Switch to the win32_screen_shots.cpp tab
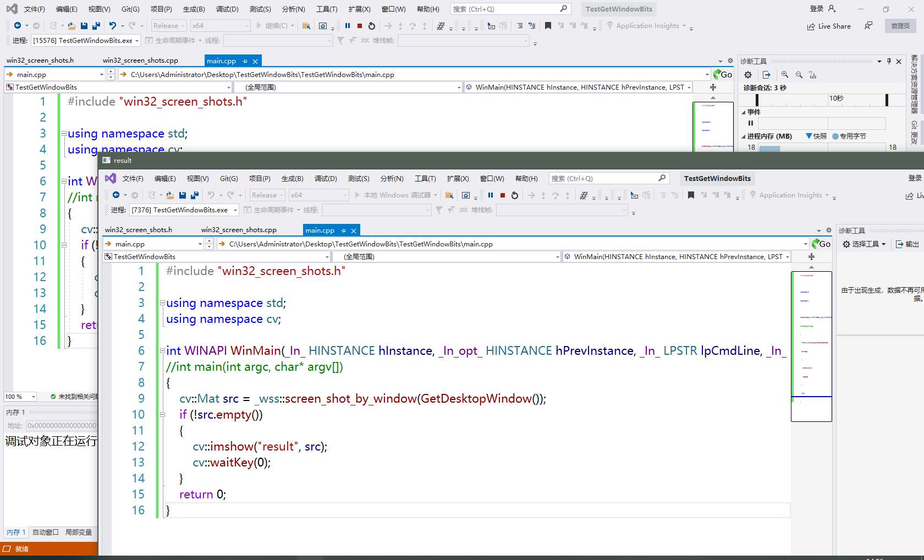 tap(140, 60)
